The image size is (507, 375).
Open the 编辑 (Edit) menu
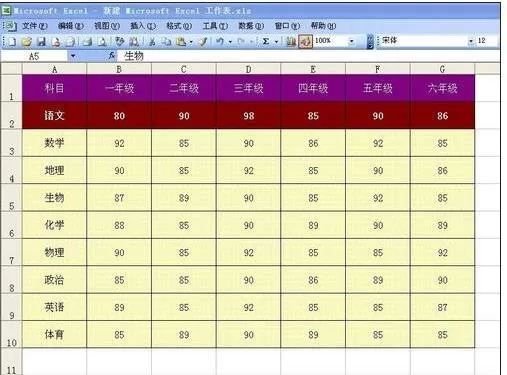tap(70, 26)
